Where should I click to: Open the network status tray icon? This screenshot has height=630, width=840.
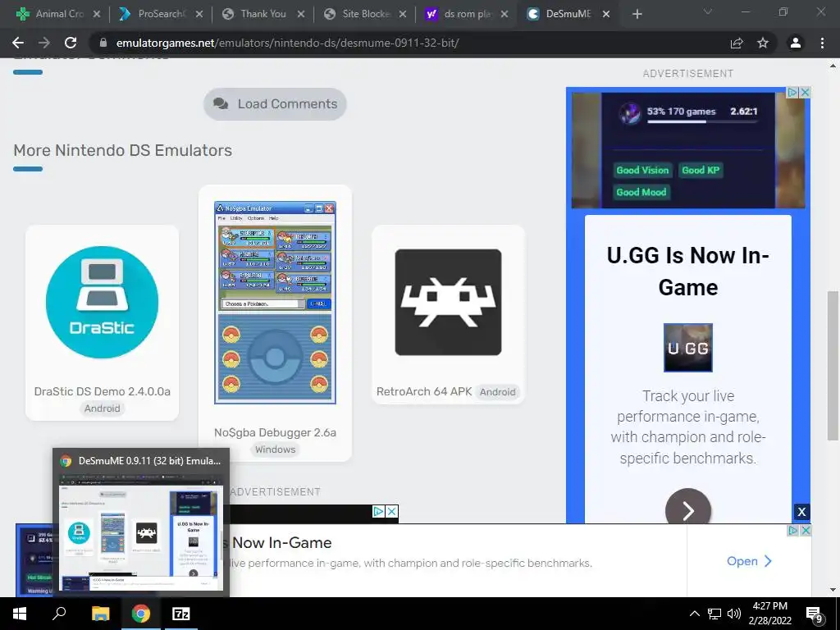point(714,614)
